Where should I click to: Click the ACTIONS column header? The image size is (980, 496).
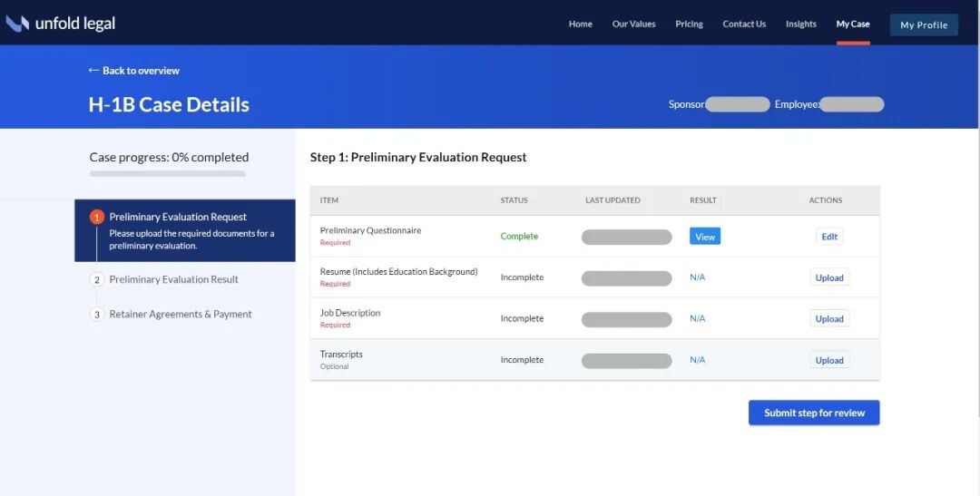(x=826, y=200)
